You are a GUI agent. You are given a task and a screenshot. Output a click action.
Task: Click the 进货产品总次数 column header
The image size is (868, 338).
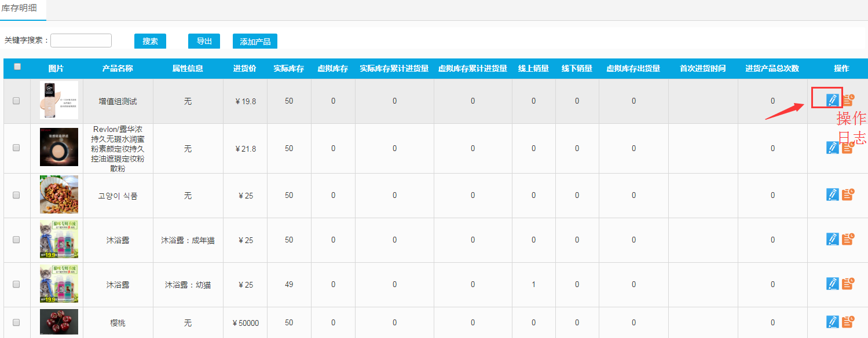pos(772,68)
